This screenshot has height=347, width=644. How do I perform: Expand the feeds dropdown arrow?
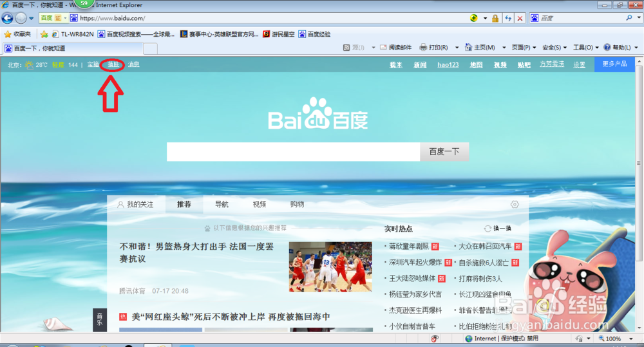coord(374,48)
